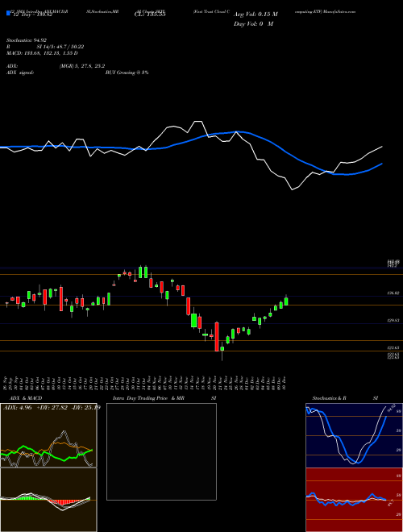Select the 'Avg Vol: 0.15 M' text
The height and width of the screenshot is (532, 403).
coord(256,15)
